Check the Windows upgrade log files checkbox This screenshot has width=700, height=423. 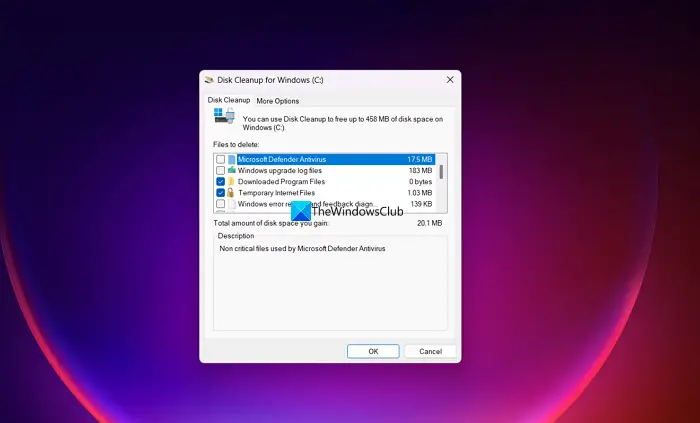coord(221,170)
